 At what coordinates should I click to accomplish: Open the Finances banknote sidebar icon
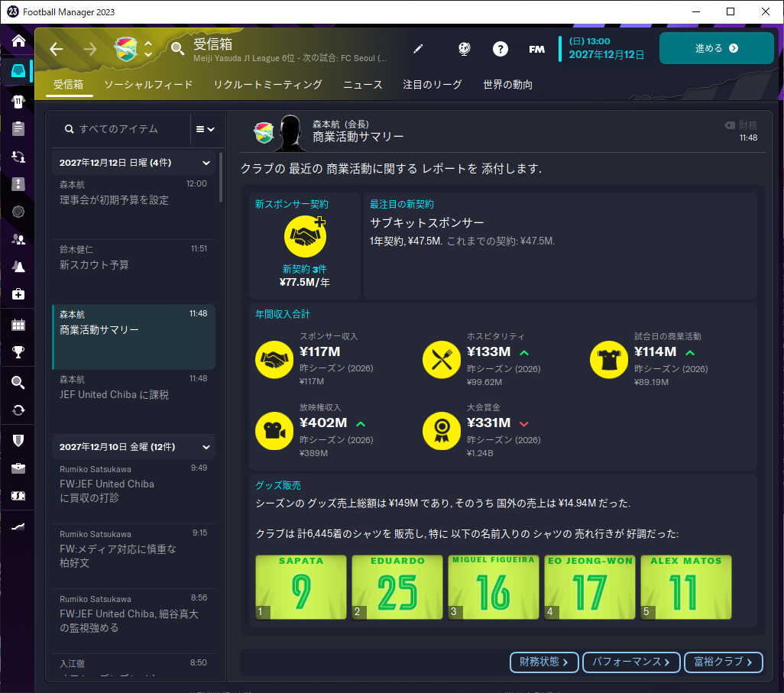click(18, 496)
